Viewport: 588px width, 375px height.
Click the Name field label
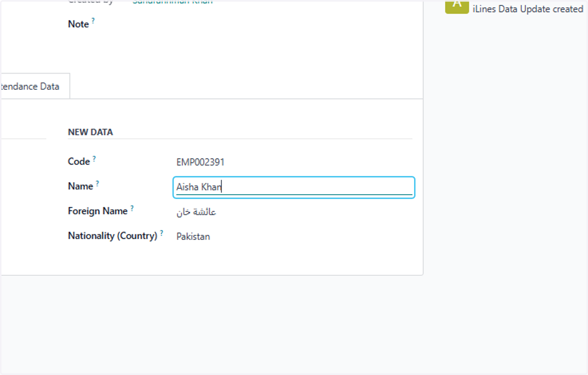[80, 186]
